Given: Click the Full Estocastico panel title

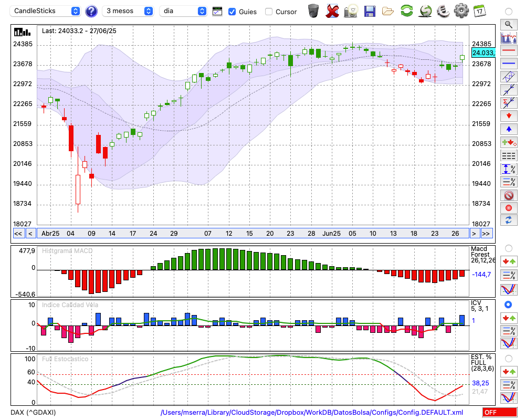Looking at the screenshot, I should coord(65,359).
